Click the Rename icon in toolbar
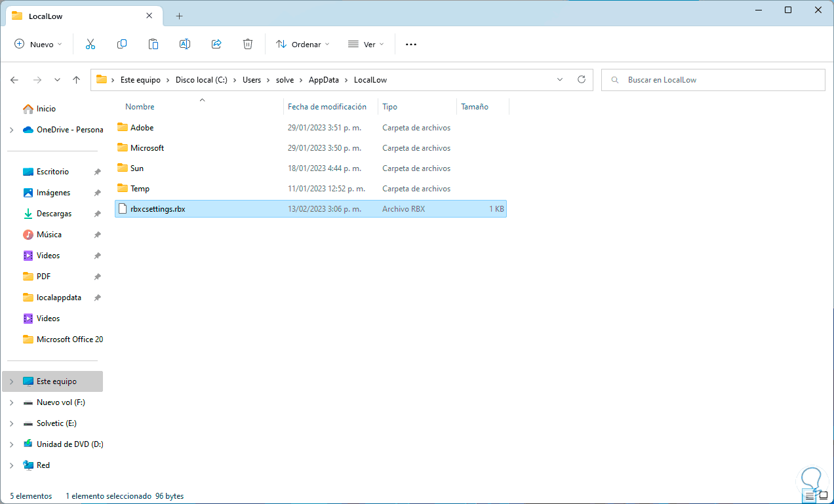834x504 pixels. coord(185,44)
